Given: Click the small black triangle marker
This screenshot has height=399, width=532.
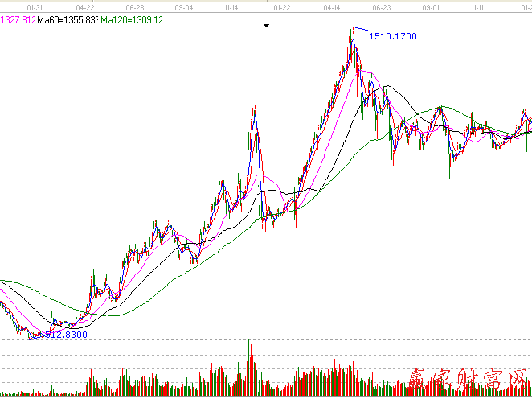Looking at the screenshot, I should tap(266, 26).
